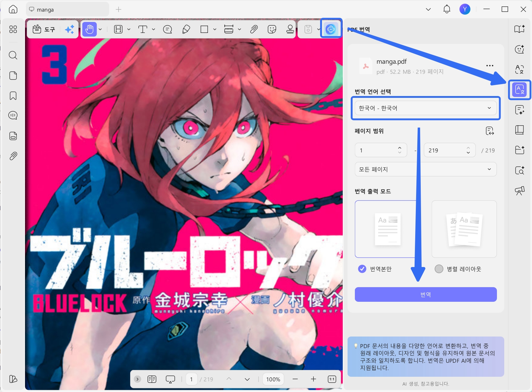Image resolution: width=532 pixels, height=392 pixels.
Task: Open the PDF translate tool in right sidebar
Action: [x=520, y=90]
